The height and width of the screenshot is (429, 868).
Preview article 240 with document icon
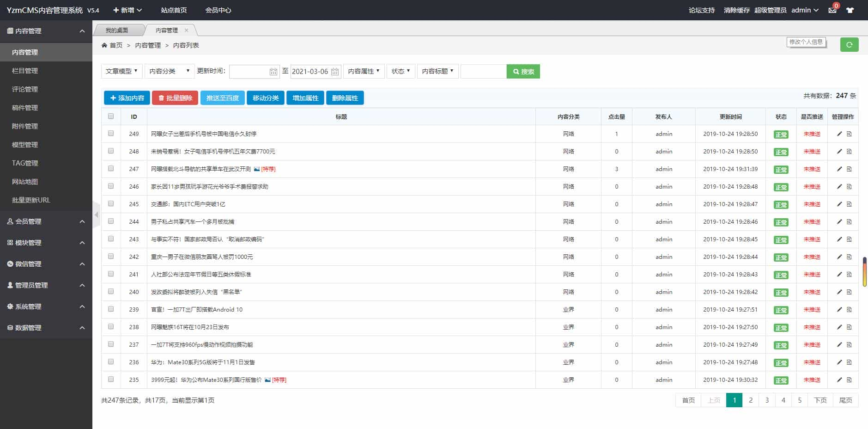(x=849, y=292)
